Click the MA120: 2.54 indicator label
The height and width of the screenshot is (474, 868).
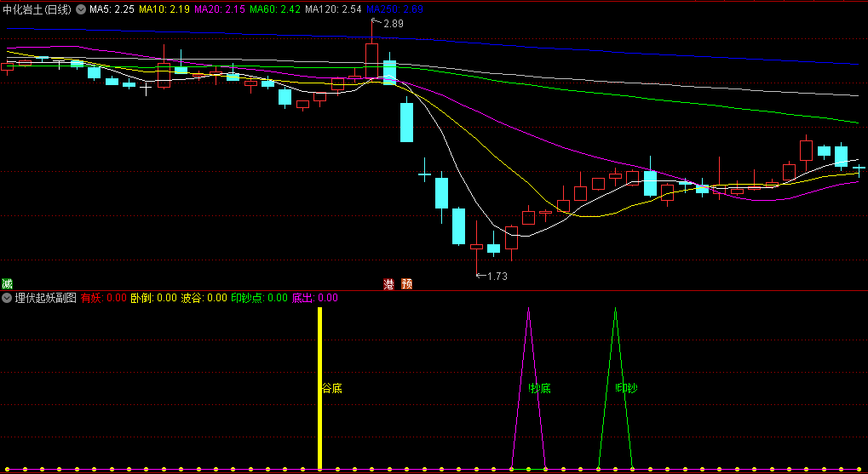coord(333,9)
